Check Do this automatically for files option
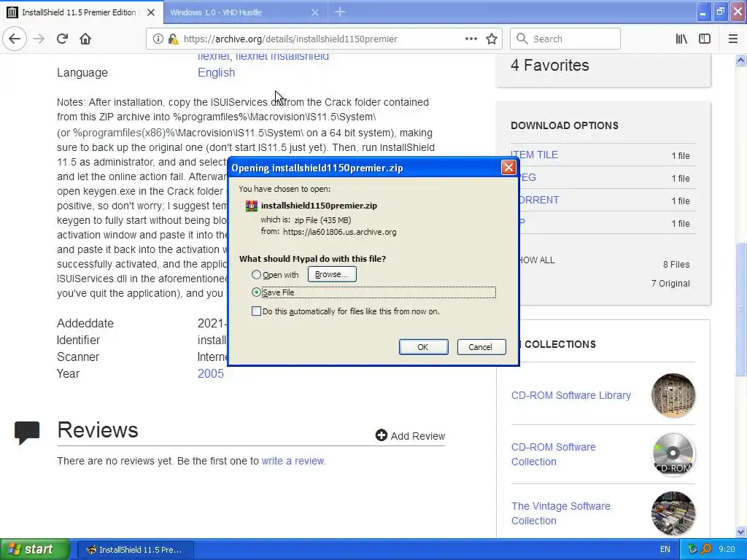Screen dimensions: 747x560 click(x=256, y=311)
